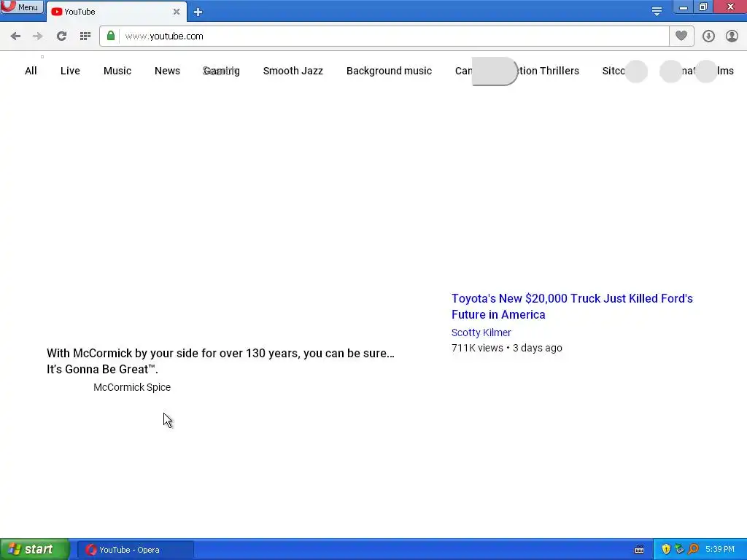Image resolution: width=747 pixels, height=560 pixels.
Task: Open the Scotty Kilmer channel link
Action: [x=481, y=332]
